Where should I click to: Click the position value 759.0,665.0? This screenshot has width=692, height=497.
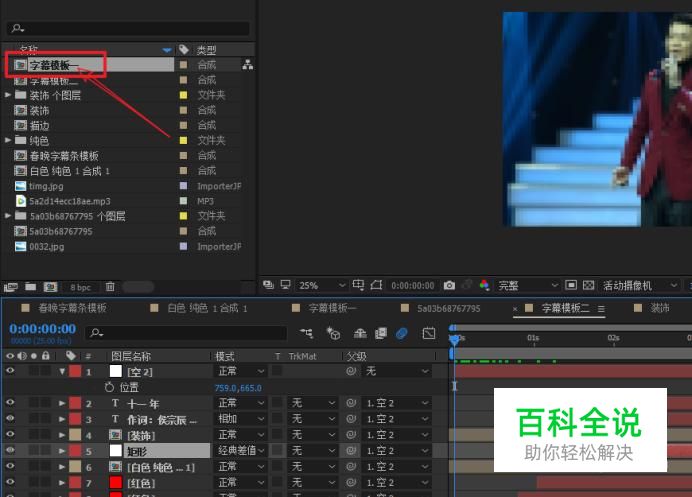pyautogui.click(x=238, y=388)
